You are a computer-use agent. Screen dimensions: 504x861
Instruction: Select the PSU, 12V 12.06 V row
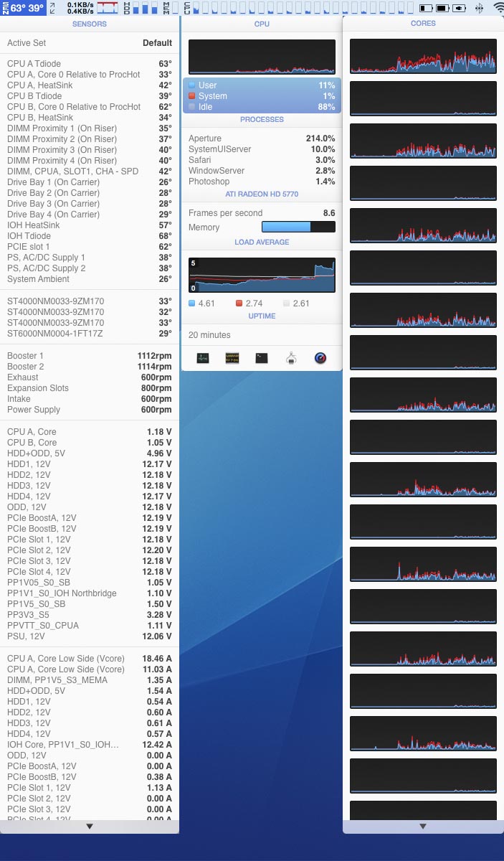click(x=90, y=636)
